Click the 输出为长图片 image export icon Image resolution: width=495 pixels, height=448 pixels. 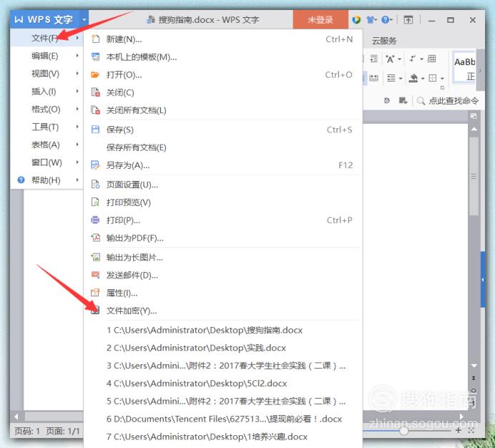(x=95, y=257)
